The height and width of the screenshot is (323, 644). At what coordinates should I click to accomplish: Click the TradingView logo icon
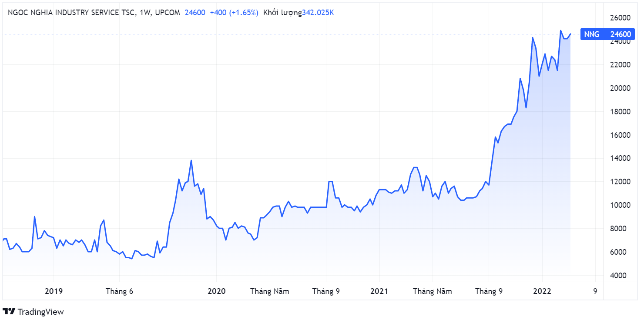[x=9, y=312]
